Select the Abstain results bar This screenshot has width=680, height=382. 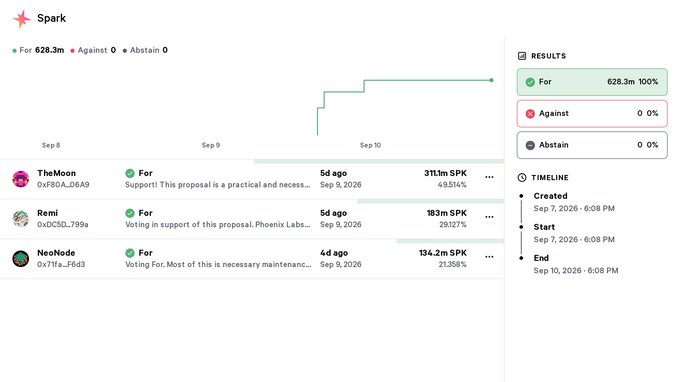pos(592,145)
